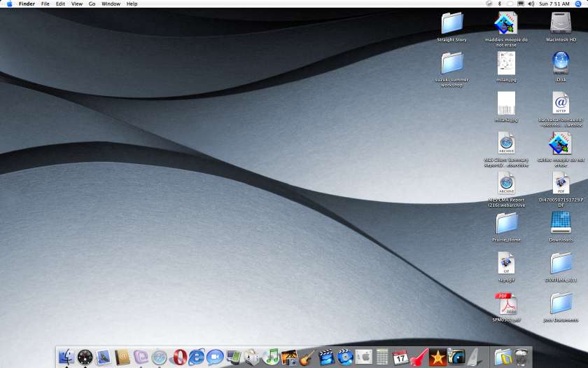Open iPhoto from the Dock

[x=289, y=357]
